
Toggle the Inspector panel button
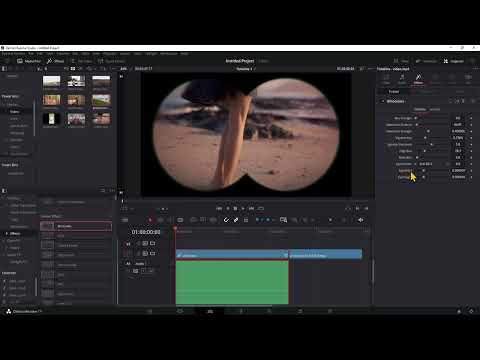[x=454, y=61]
